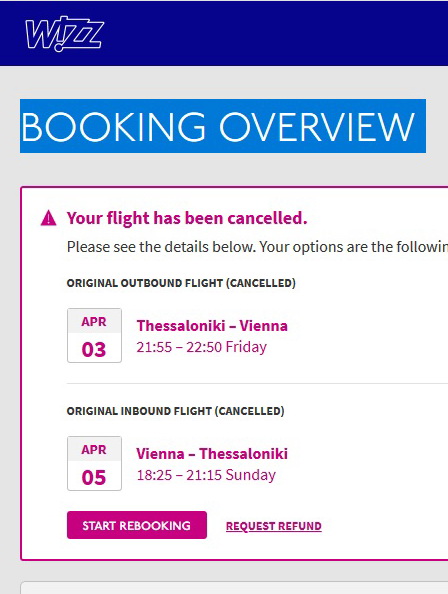Click the Wizz Air logo
This screenshot has width=448, height=594.
tap(64, 33)
